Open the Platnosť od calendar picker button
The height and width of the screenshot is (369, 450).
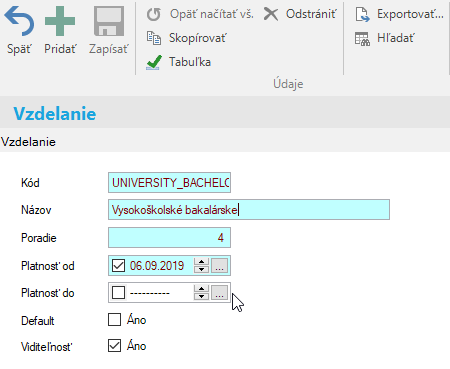pyautogui.click(x=220, y=266)
